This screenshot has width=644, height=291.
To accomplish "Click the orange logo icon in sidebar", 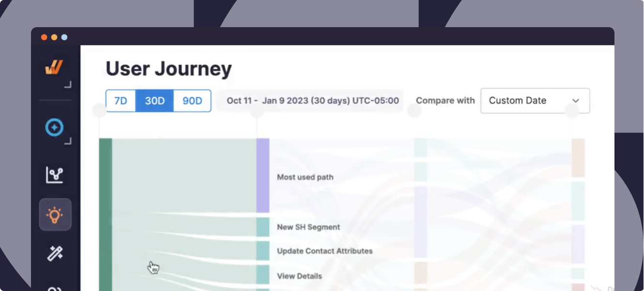I will [54, 67].
